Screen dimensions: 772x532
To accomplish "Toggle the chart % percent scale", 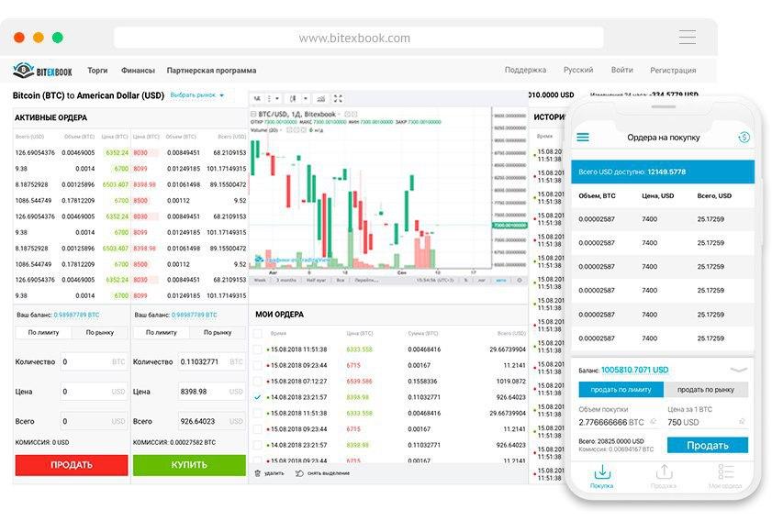I will click(x=465, y=280).
